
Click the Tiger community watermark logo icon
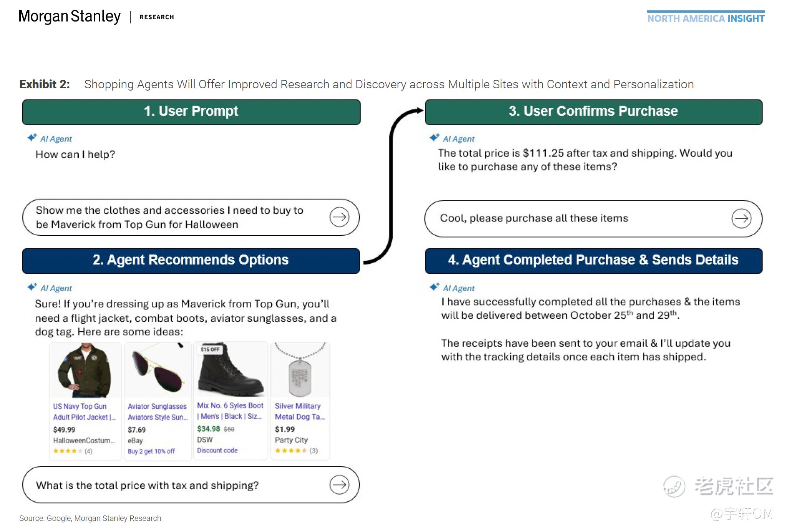point(674,486)
